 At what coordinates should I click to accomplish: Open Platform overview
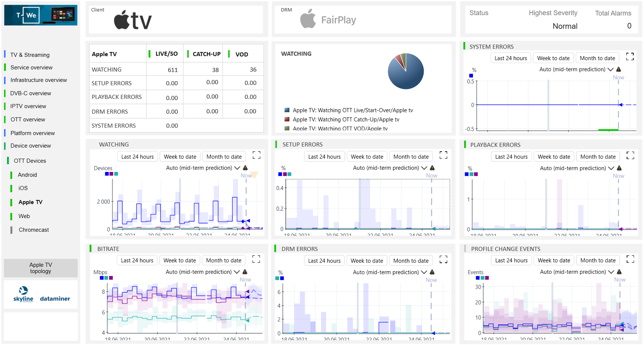pyautogui.click(x=33, y=133)
